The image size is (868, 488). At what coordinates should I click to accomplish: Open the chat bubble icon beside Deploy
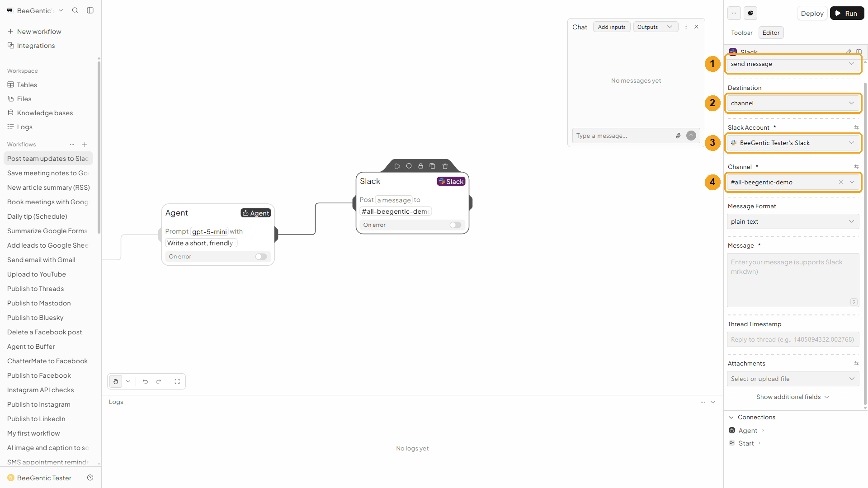click(x=750, y=13)
